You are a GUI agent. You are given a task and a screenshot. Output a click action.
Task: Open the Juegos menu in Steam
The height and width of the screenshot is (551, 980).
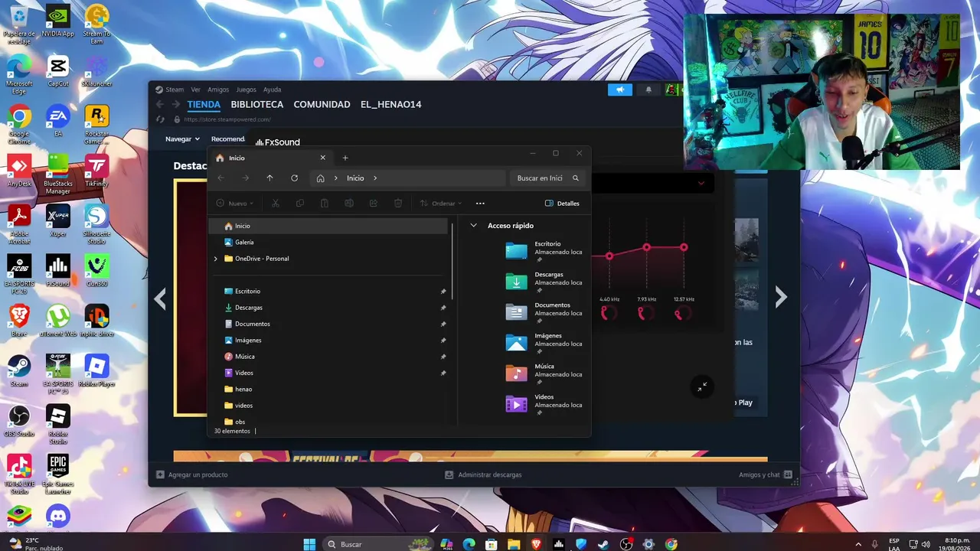pyautogui.click(x=246, y=90)
